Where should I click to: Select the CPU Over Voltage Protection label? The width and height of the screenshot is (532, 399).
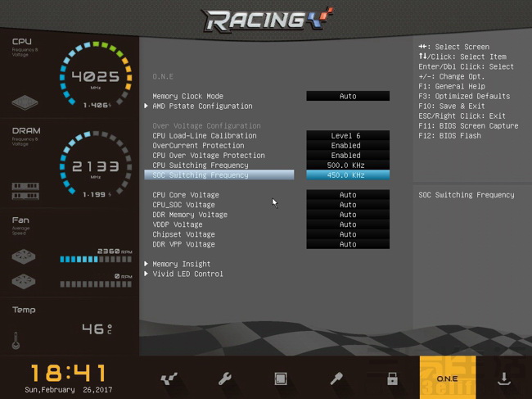coord(209,155)
